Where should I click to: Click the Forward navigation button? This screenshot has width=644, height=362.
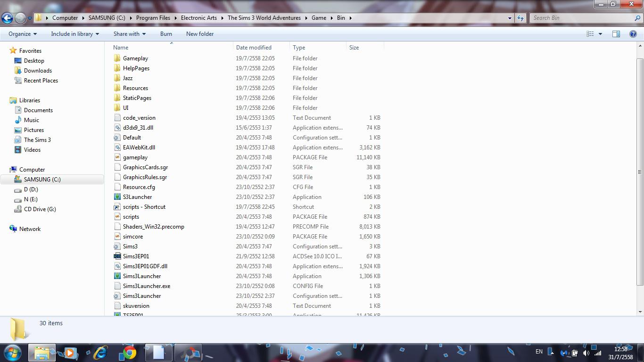pos(20,18)
